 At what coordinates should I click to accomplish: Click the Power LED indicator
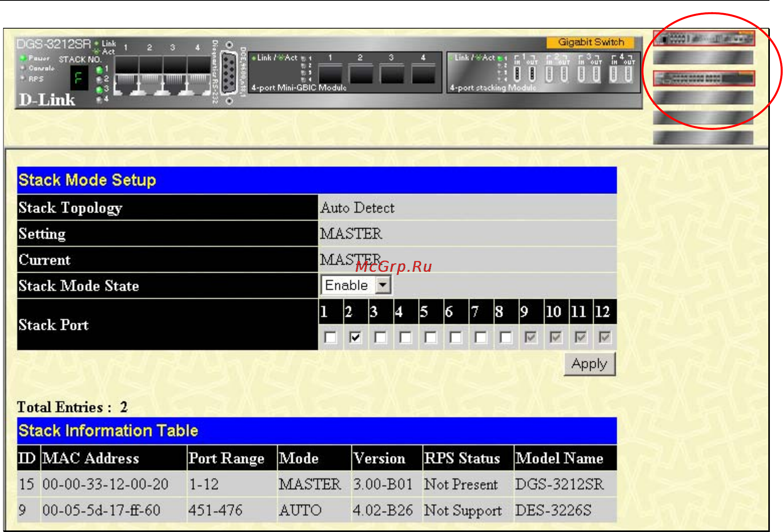coord(23,58)
